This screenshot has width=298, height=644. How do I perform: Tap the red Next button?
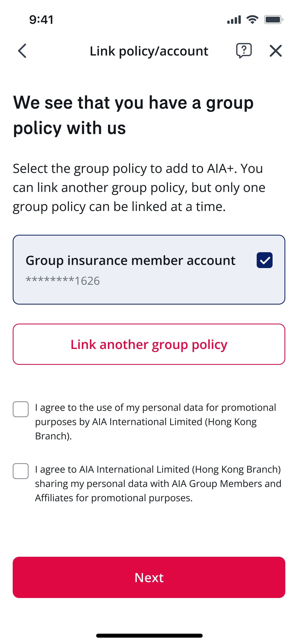149,577
